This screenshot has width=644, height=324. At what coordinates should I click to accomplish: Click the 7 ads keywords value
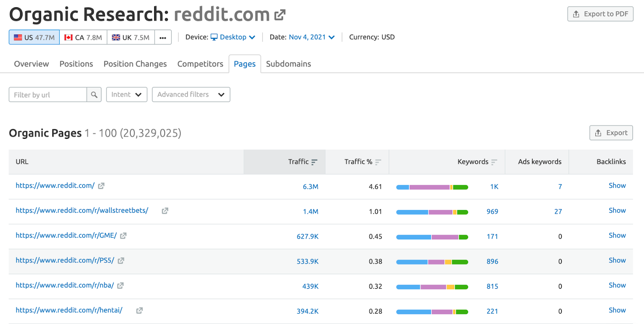560,187
